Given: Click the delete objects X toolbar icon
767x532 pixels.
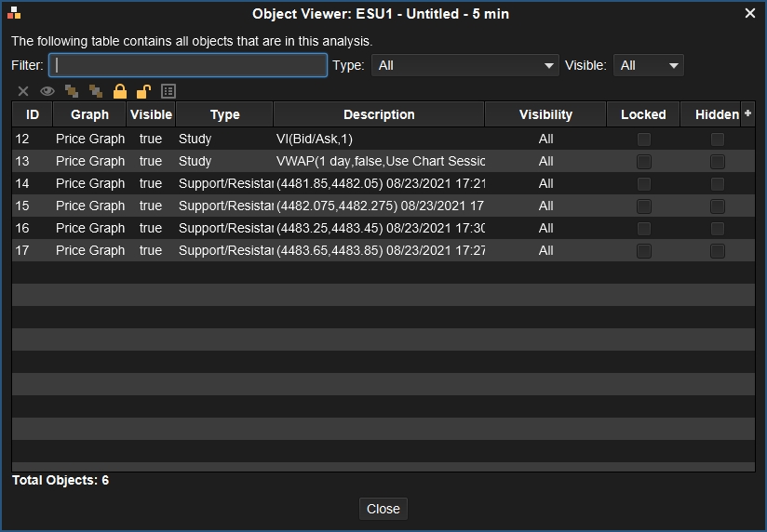Looking at the screenshot, I should click(x=23, y=91).
